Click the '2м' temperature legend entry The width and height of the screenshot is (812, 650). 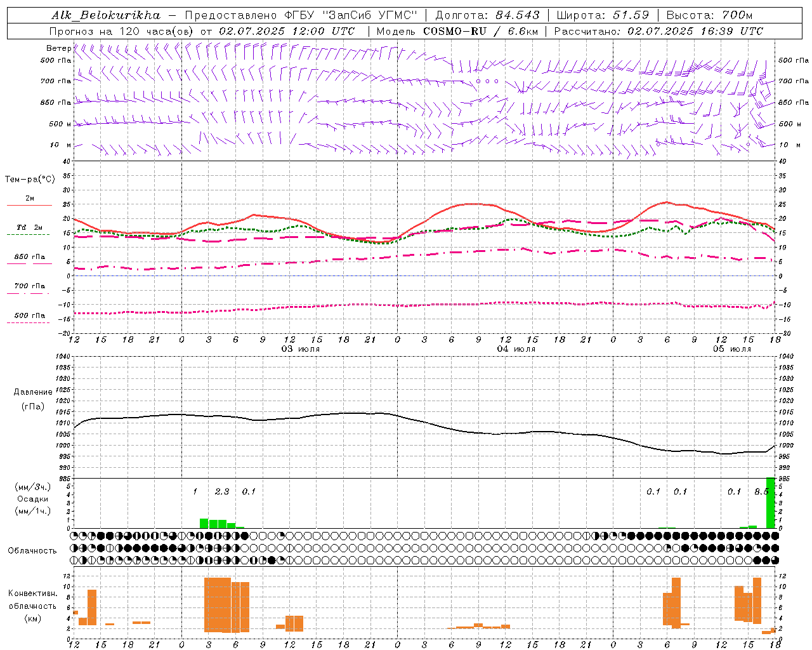coord(30,199)
